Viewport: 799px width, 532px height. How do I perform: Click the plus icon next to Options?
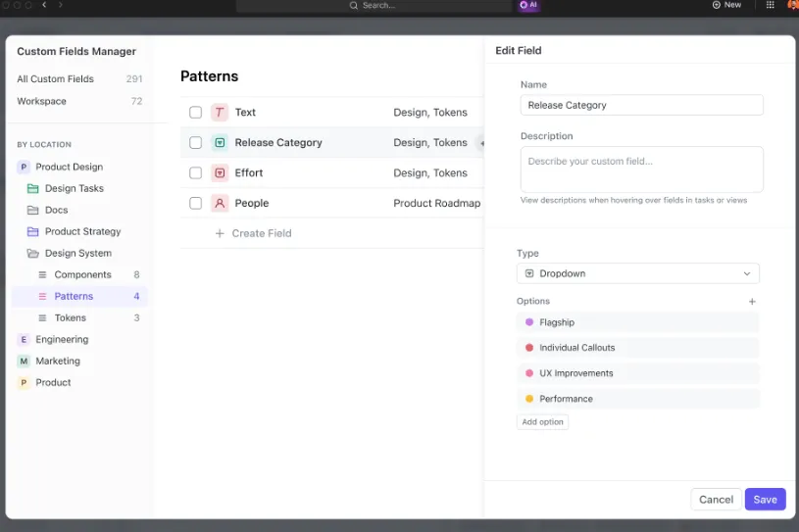point(752,302)
